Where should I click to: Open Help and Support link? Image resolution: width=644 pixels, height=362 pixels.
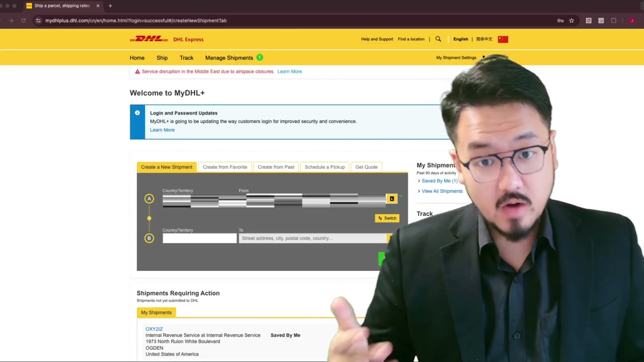tap(377, 39)
